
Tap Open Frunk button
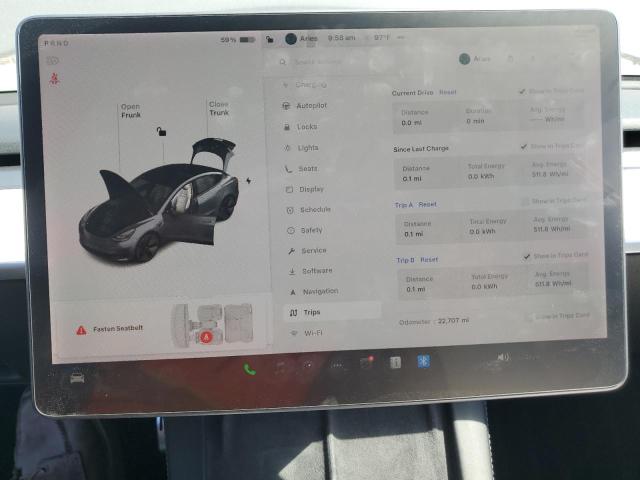point(131,111)
